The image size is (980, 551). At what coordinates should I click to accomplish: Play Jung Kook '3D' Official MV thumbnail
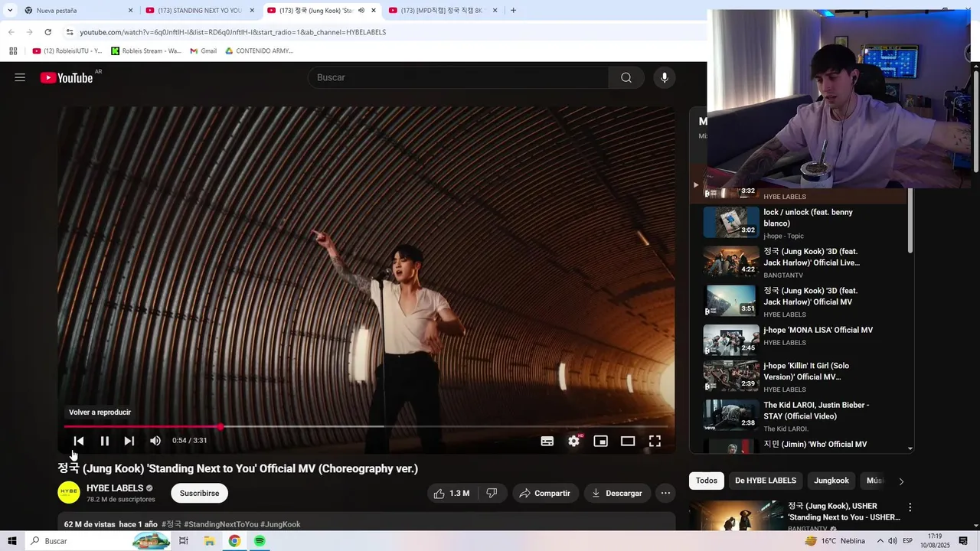[x=731, y=301]
